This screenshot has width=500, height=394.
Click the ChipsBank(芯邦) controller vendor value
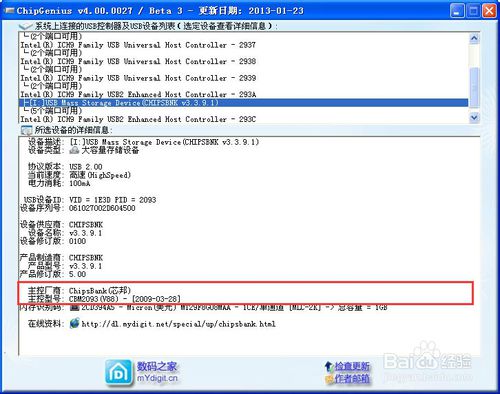click(x=100, y=291)
